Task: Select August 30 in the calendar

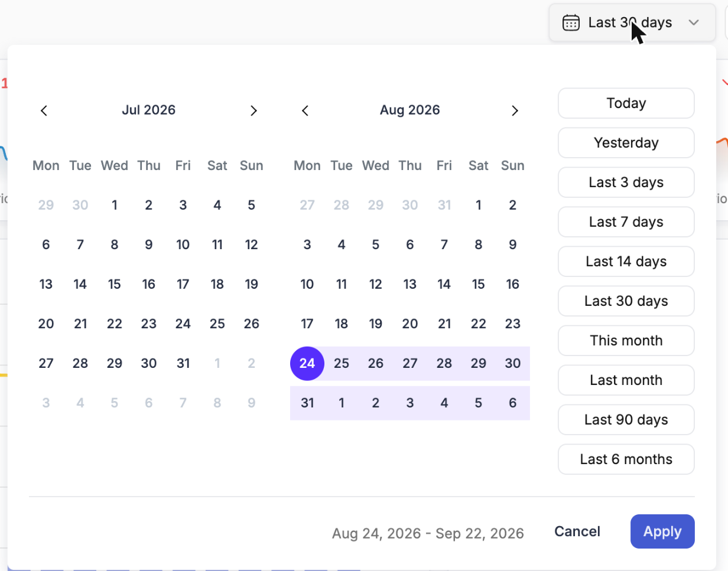Action: tap(513, 363)
